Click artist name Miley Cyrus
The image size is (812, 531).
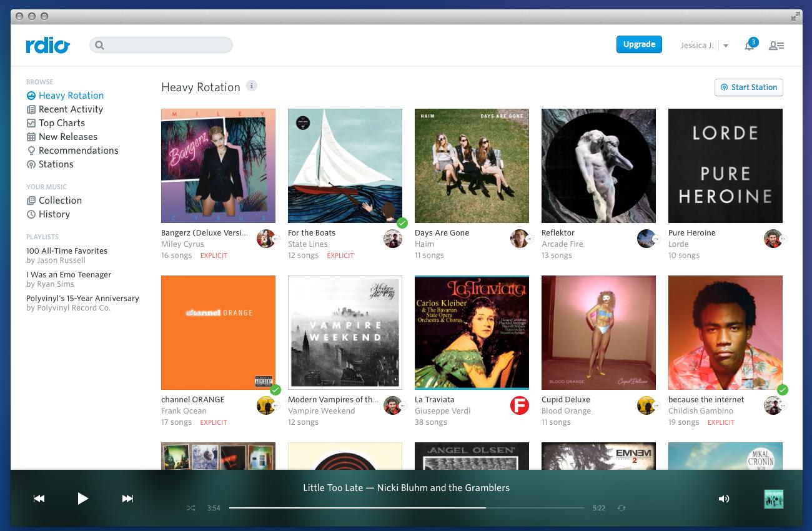(182, 244)
